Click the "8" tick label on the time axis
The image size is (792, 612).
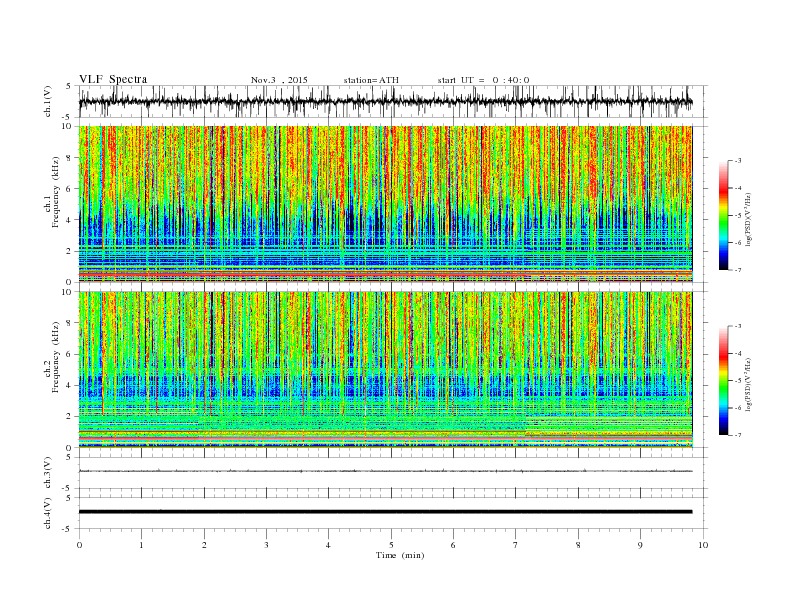tap(578, 545)
